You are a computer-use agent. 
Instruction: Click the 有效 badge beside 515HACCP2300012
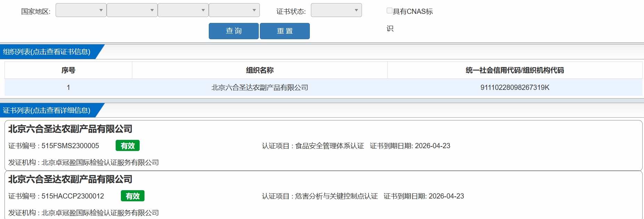[x=133, y=196]
